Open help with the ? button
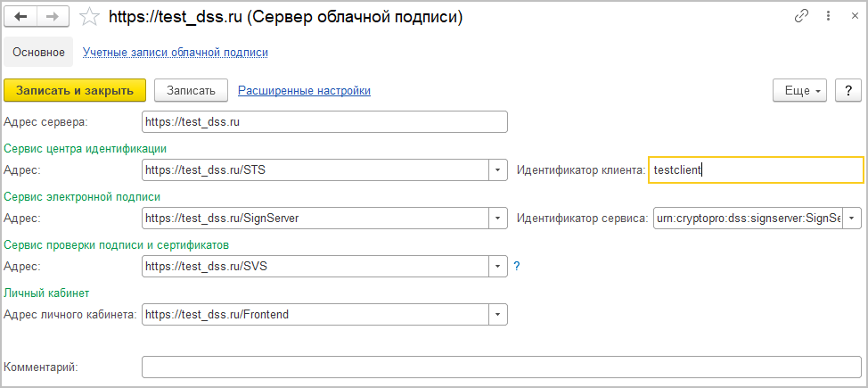 click(x=848, y=90)
